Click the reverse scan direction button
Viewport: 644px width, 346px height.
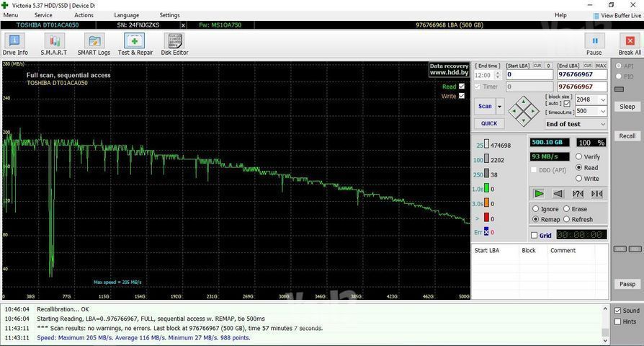pyautogui.click(x=558, y=194)
